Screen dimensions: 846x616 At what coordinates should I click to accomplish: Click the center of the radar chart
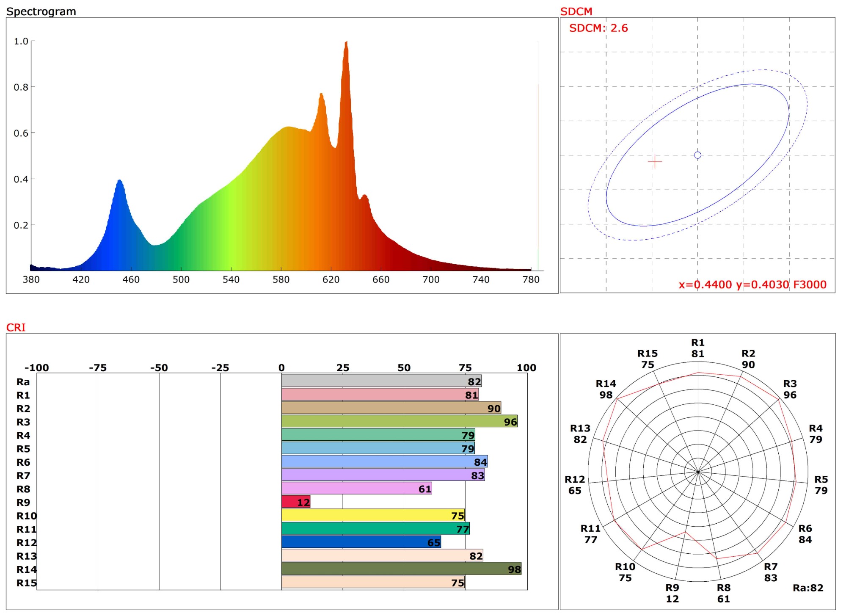tap(698, 471)
